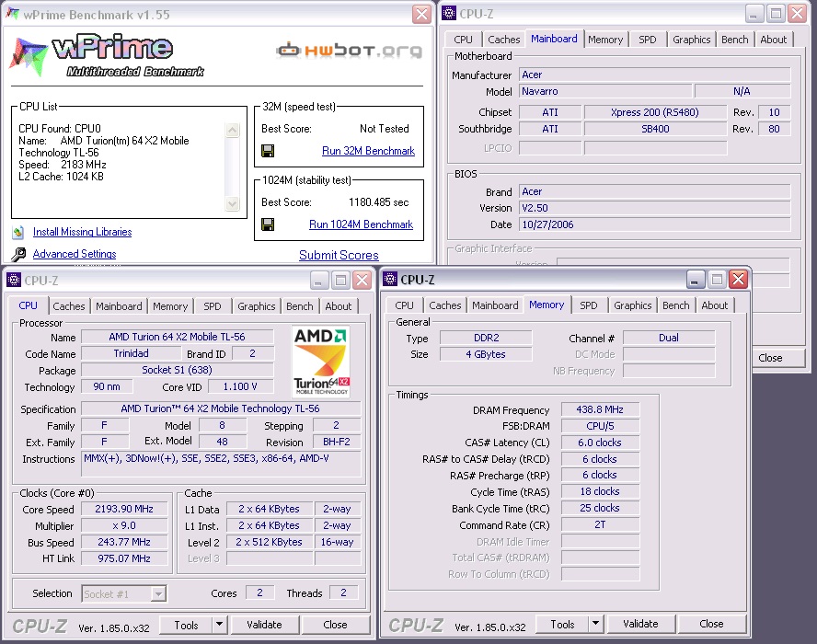Open Tools dropdown arrow in CPU window
The height and width of the screenshot is (644, 817).
[x=219, y=624]
